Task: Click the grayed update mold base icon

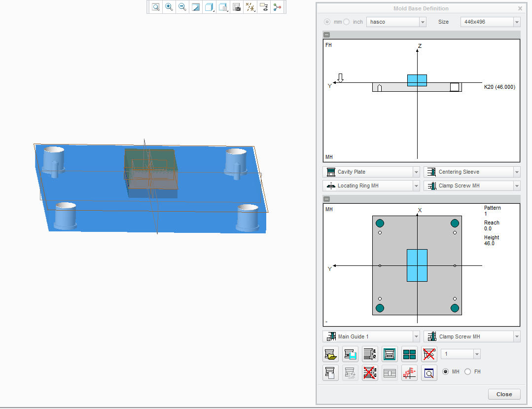Action: pos(350,373)
